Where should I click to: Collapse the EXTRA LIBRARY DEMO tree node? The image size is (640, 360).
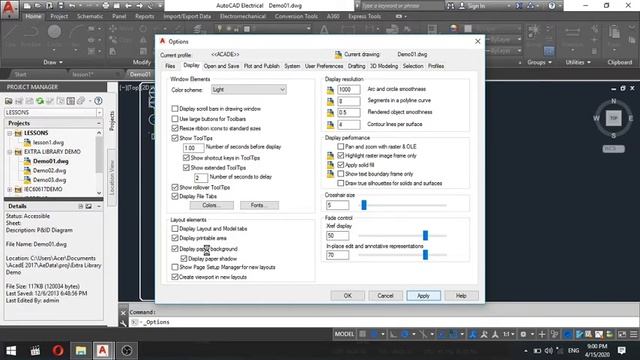point(9,152)
